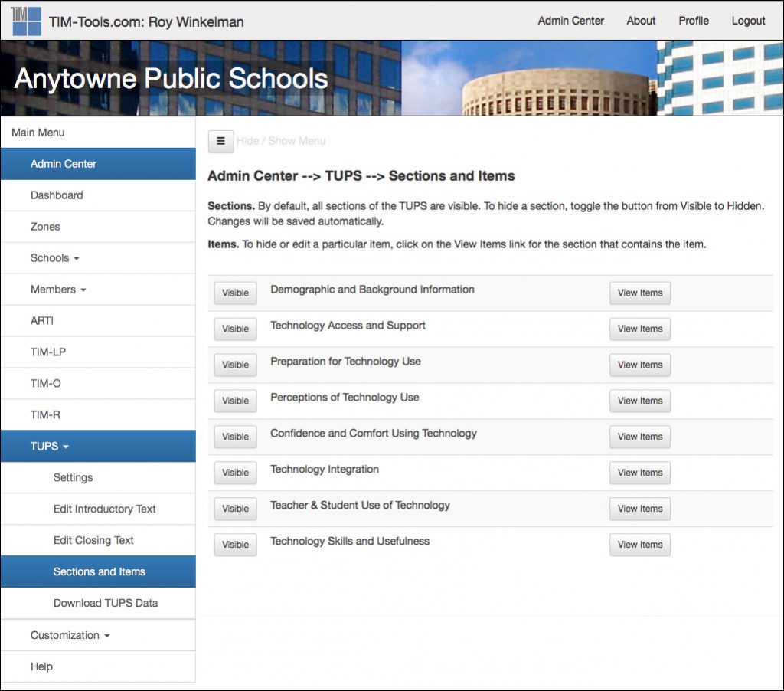Open the Profile link in header
This screenshot has height=691, width=784.
point(694,21)
